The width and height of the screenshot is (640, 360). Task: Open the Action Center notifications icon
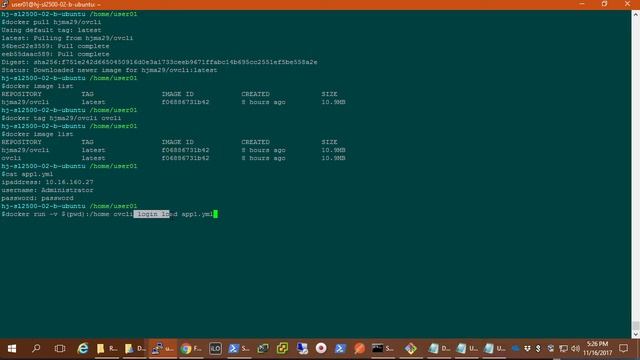coord(623,348)
